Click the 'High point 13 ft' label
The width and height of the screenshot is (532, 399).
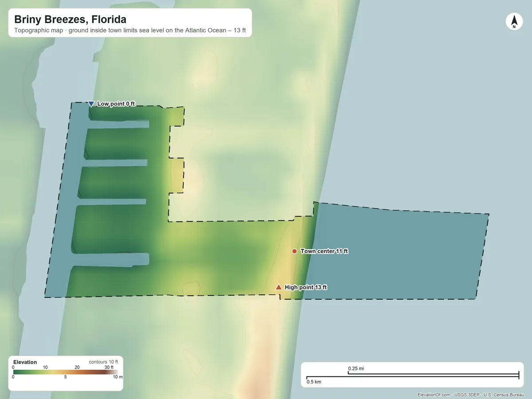tap(306, 287)
